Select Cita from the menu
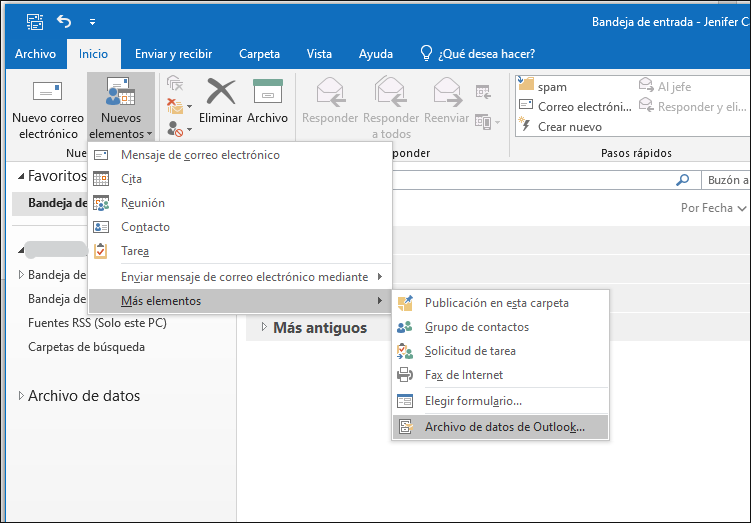751x523 pixels. coord(131,179)
